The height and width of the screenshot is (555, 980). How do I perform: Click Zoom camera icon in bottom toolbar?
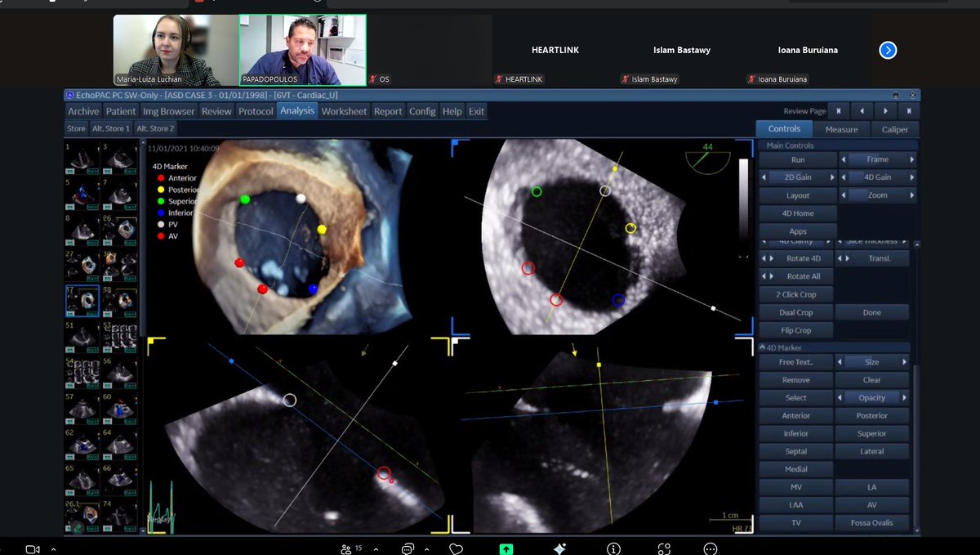point(33,548)
